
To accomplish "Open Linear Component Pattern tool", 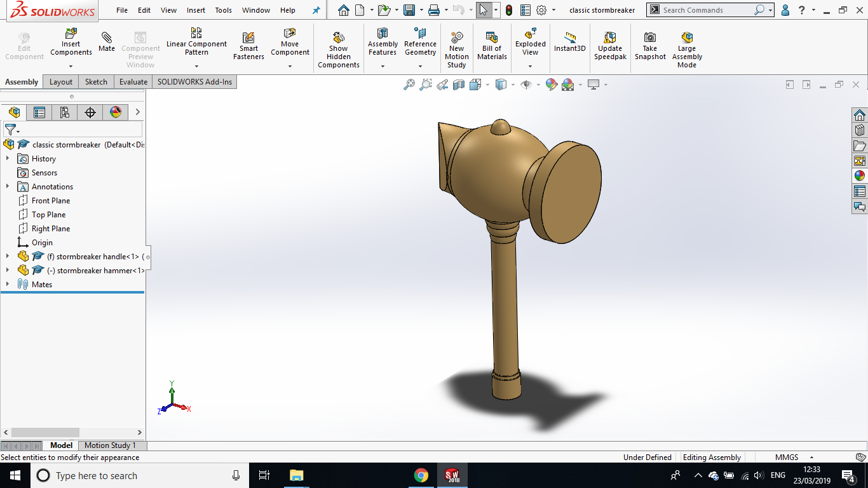I will point(196,42).
